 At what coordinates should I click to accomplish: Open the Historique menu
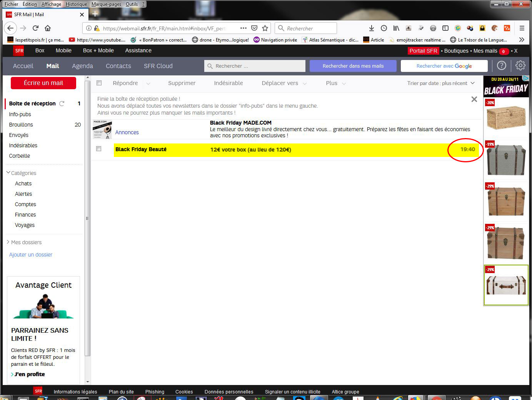pos(76,4)
